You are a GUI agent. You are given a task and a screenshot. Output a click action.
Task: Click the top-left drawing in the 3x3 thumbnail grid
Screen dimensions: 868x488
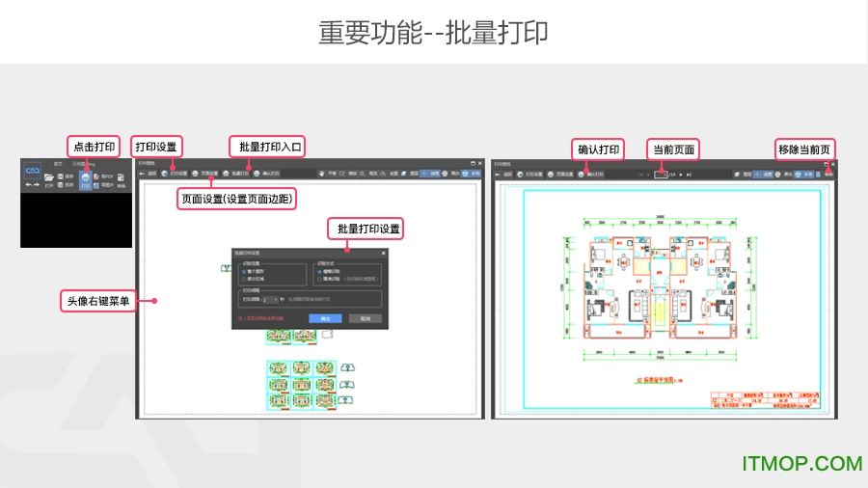pos(279,369)
